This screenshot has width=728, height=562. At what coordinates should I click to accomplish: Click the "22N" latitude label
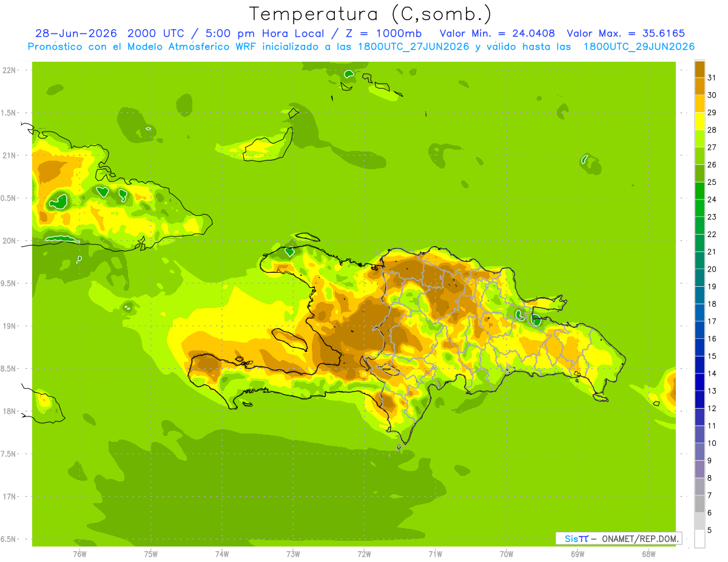pos(10,70)
